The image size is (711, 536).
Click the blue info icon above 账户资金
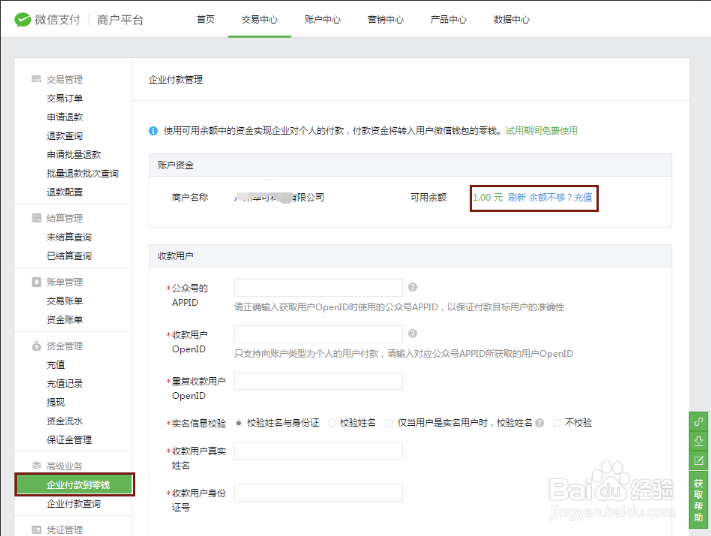[x=153, y=130]
